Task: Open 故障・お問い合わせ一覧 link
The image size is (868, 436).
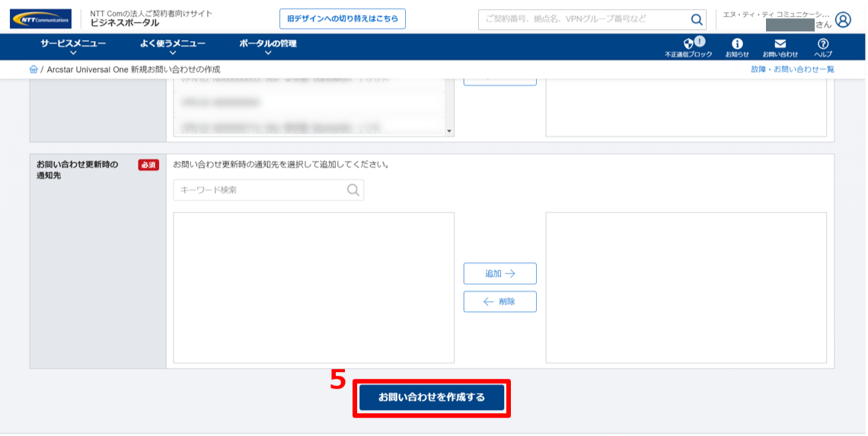Action: pos(792,69)
